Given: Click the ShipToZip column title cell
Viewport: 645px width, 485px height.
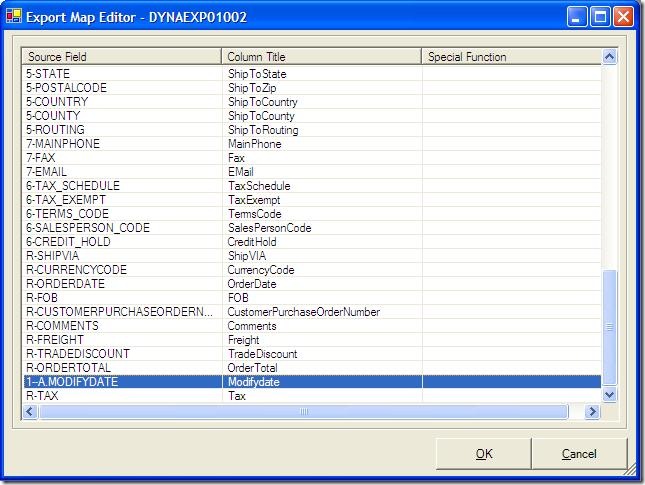Looking at the screenshot, I should pyautogui.click(x=322, y=88).
